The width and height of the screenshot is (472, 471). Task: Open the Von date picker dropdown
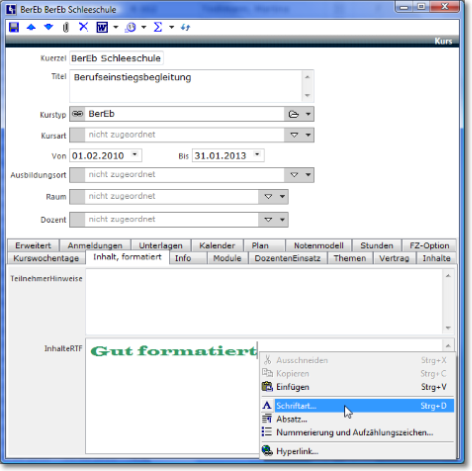(135, 155)
